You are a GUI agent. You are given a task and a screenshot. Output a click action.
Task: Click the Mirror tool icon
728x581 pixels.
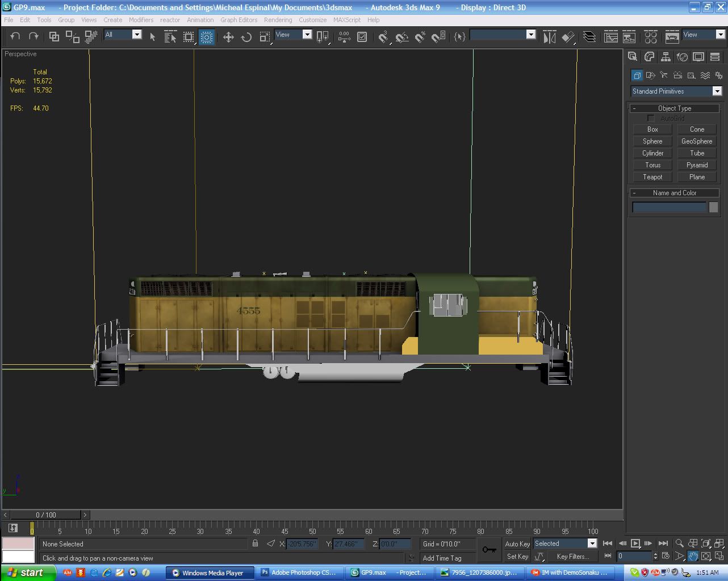point(550,36)
